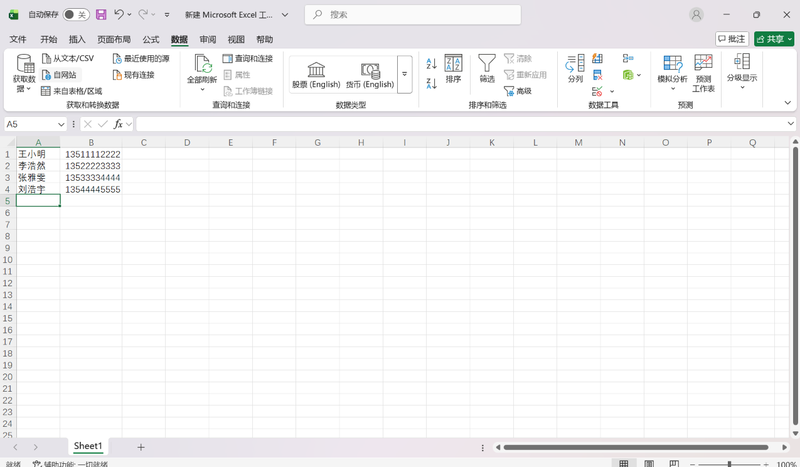The height and width of the screenshot is (467, 800).
Task: Expand the workbook title dropdown chevron
Action: pyautogui.click(x=285, y=15)
